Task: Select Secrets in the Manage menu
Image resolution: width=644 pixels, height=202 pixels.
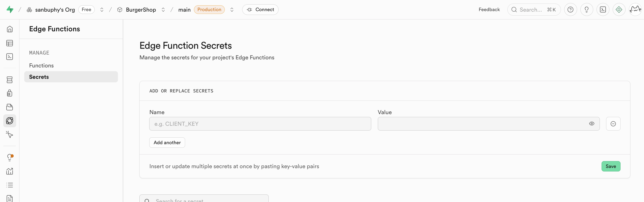Action: (39, 77)
